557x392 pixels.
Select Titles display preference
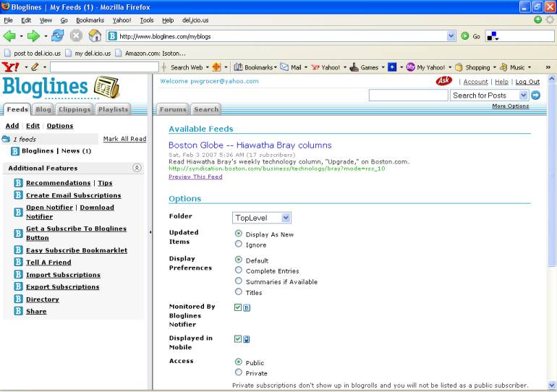[239, 292]
